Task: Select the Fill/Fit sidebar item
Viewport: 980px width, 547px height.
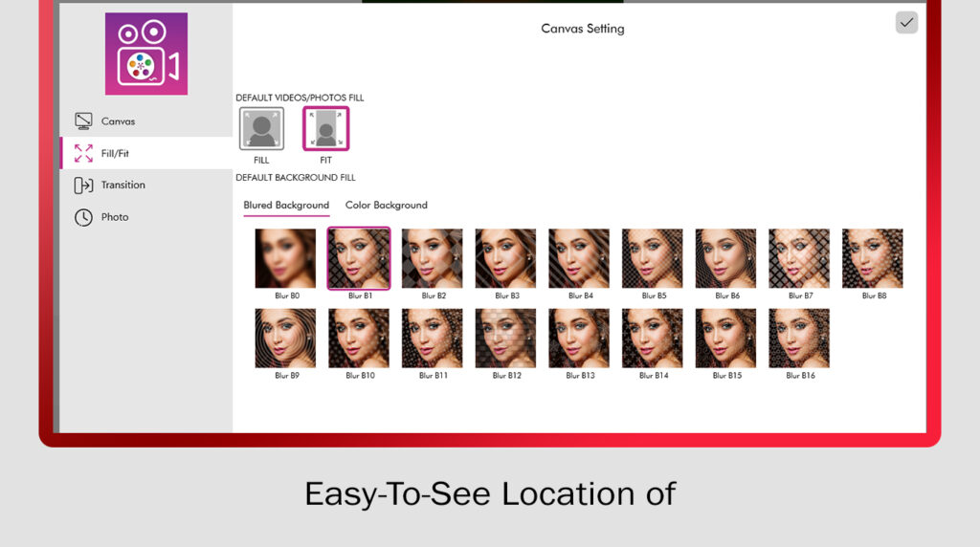Action: pyautogui.click(x=115, y=153)
